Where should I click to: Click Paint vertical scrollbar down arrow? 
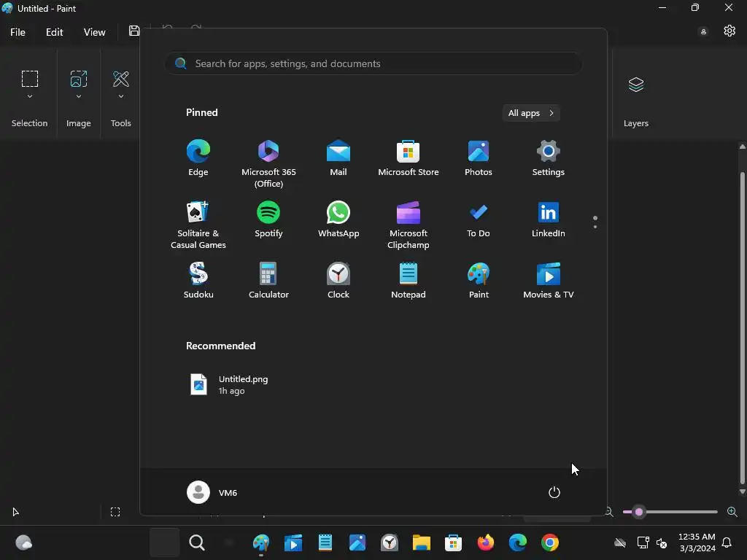(x=742, y=491)
